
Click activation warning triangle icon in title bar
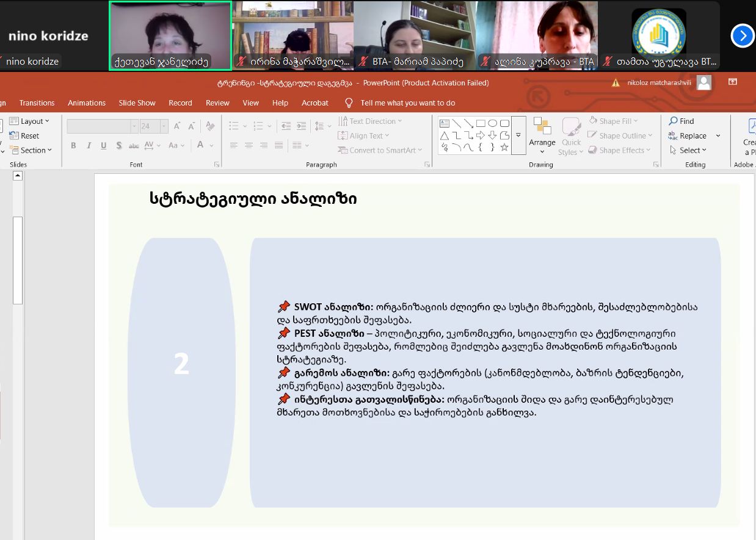617,83
